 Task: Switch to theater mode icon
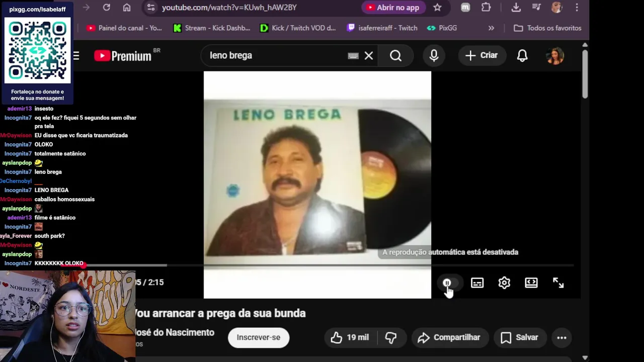(531, 283)
